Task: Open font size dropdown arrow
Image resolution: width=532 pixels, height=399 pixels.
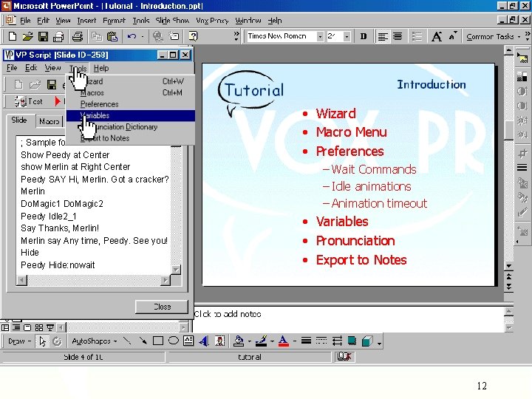Action: 347,36
